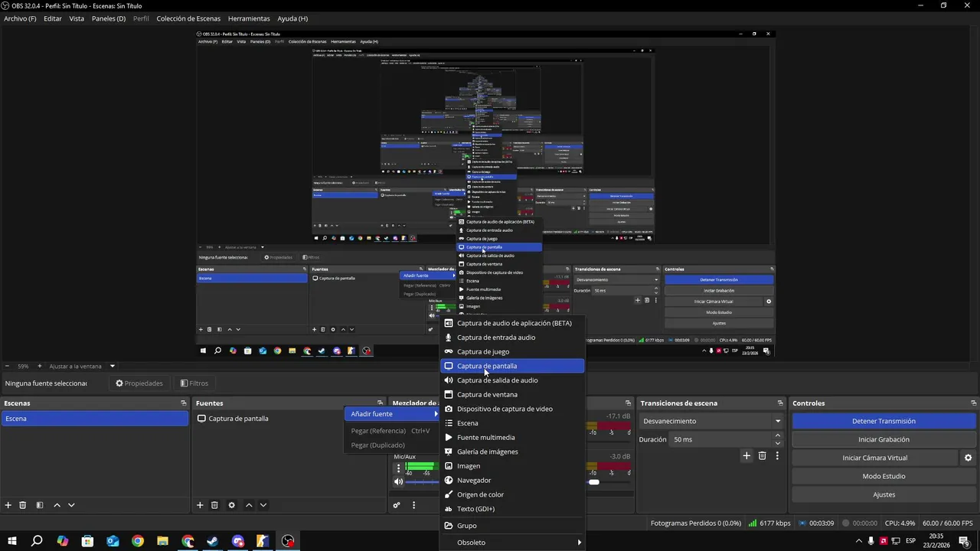Click Iniciar Cámara Virtual button
The width and height of the screenshot is (980, 551).
[x=874, y=458]
